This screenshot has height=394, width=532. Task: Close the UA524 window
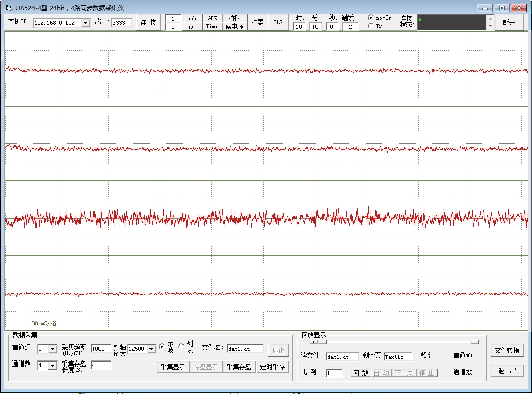[519, 8]
